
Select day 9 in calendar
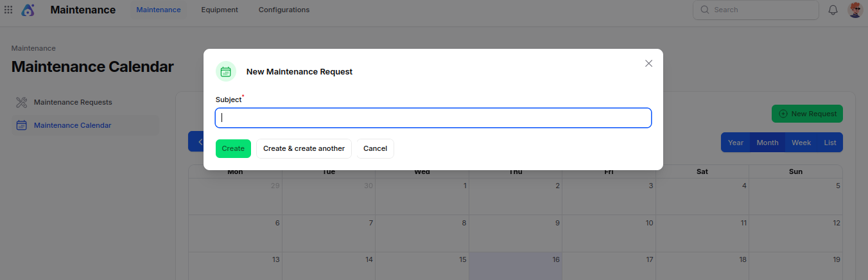(x=516, y=233)
